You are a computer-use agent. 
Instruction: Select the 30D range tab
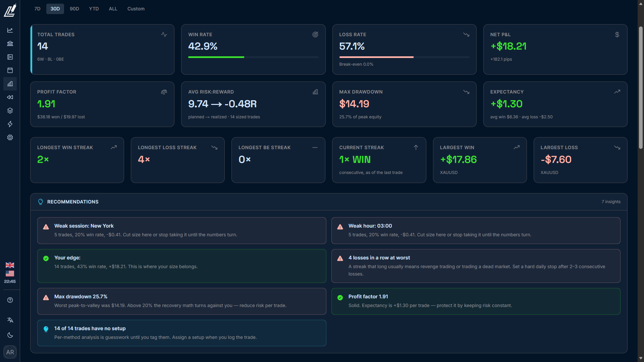point(55,9)
